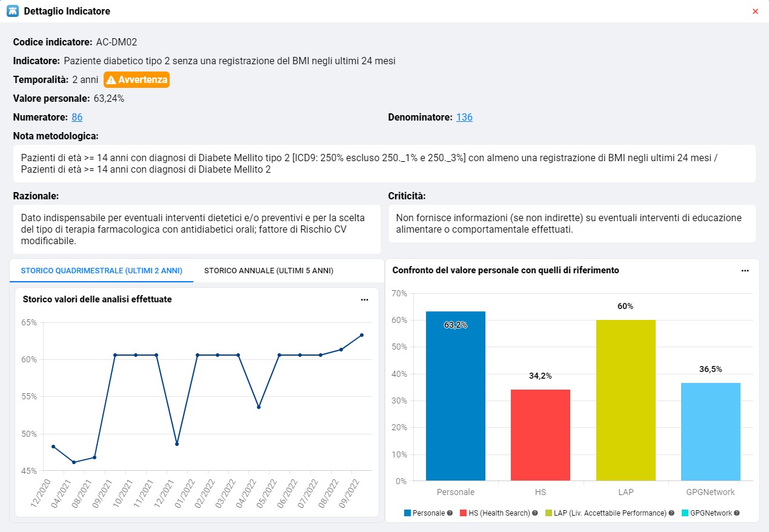Open help icon for LAP legend entry
The image size is (769, 532).
[670, 513]
